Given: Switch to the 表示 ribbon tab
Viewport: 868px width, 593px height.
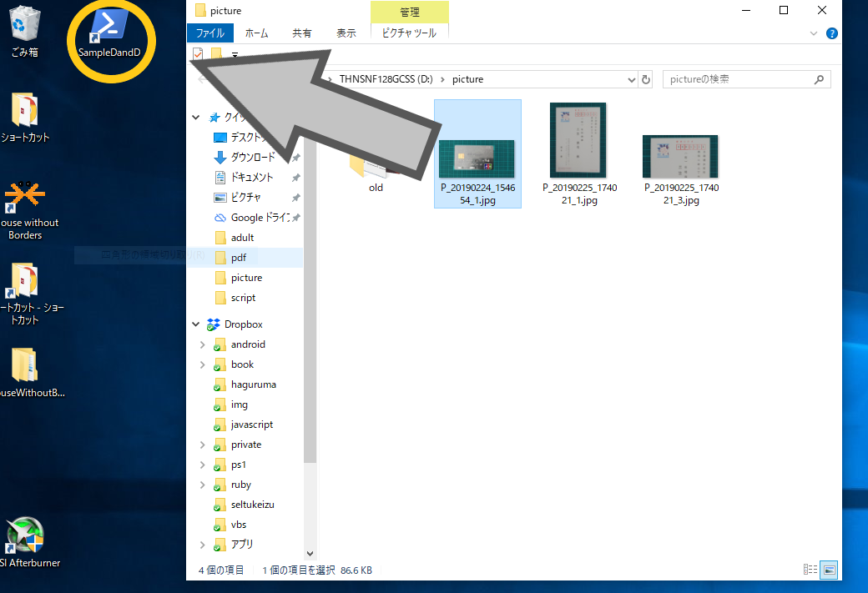Looking at the screenshot, I should tap(346, 33).
